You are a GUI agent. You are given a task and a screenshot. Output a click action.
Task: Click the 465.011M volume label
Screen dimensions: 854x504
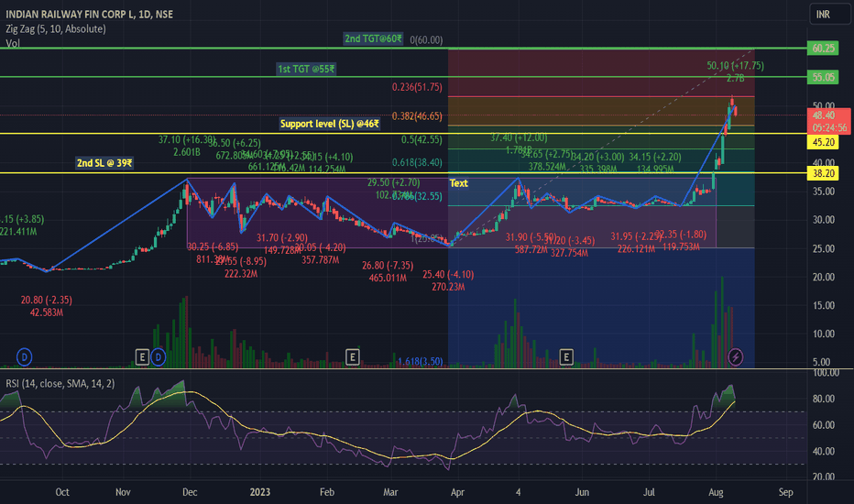pyautogui.click(x=388, y=278)
